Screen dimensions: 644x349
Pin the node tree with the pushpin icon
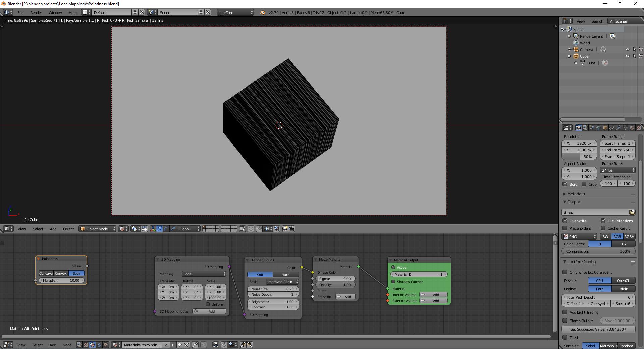click(x=195, y=345)
